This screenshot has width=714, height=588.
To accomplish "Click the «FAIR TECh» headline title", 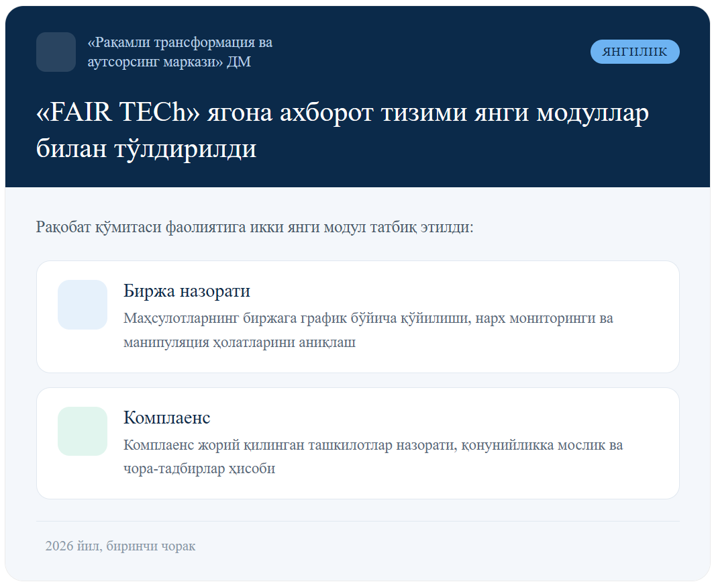I will pyautogui.click(x=342, y=130).
